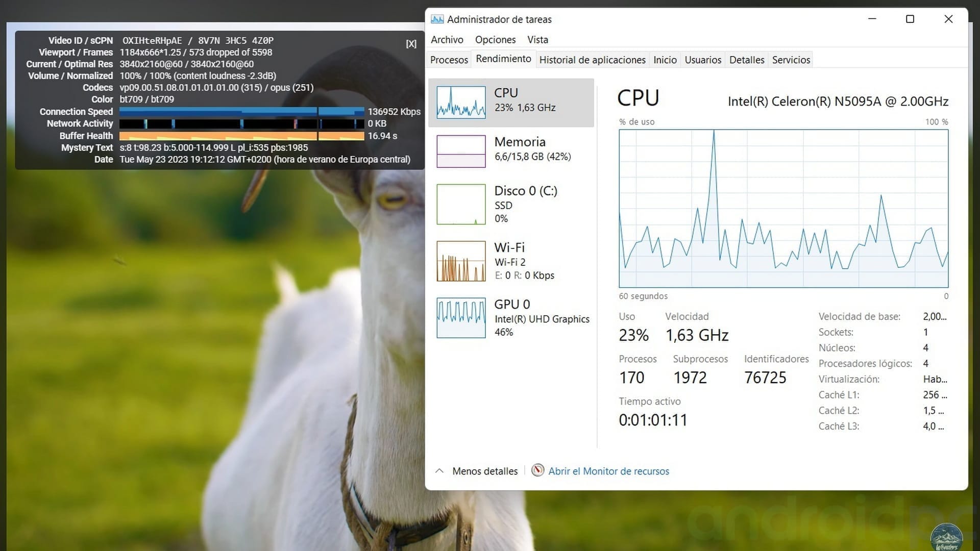The height and width of the screenshot is (551, 980).
Task: Minimize the Administrador de tareas window
Action: tap(872, 19)
